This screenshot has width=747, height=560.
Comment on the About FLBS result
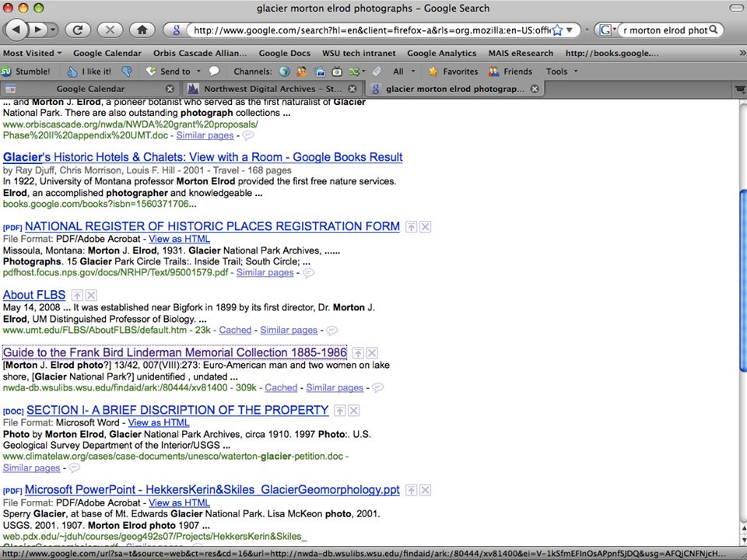tap(332, 330)
